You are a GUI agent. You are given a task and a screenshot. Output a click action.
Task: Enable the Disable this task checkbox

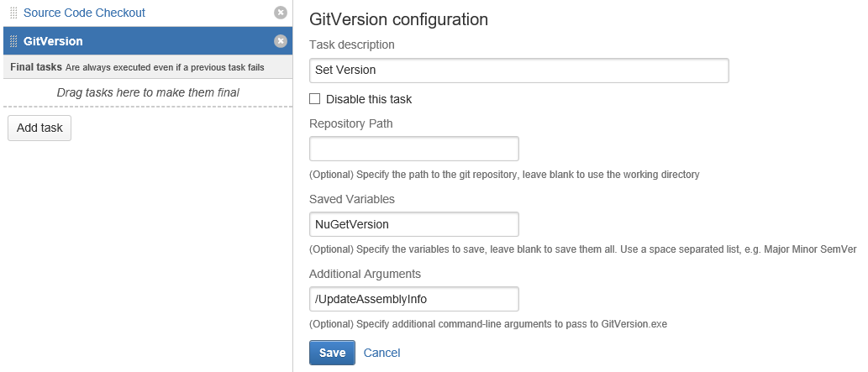pos(315,99)
